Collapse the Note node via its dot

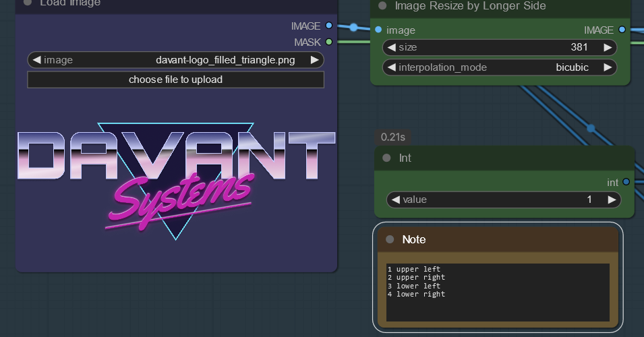point(390,240)
